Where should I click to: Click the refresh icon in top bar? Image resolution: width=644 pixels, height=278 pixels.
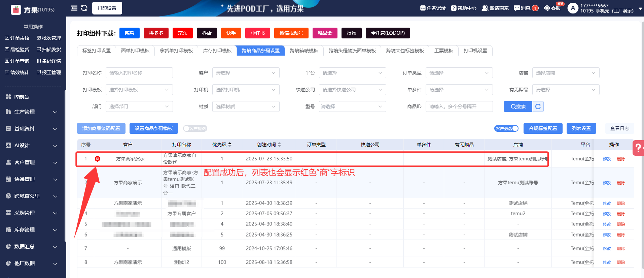[x=84, y=8]
